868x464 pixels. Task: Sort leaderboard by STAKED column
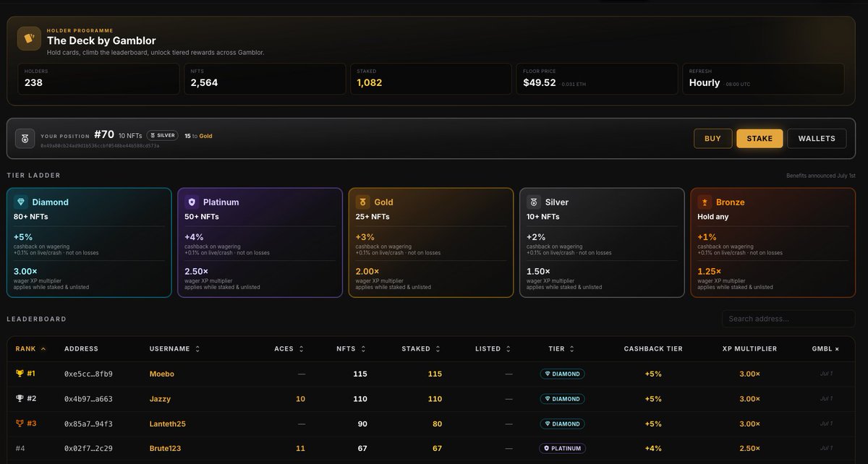tap(422, 348)
